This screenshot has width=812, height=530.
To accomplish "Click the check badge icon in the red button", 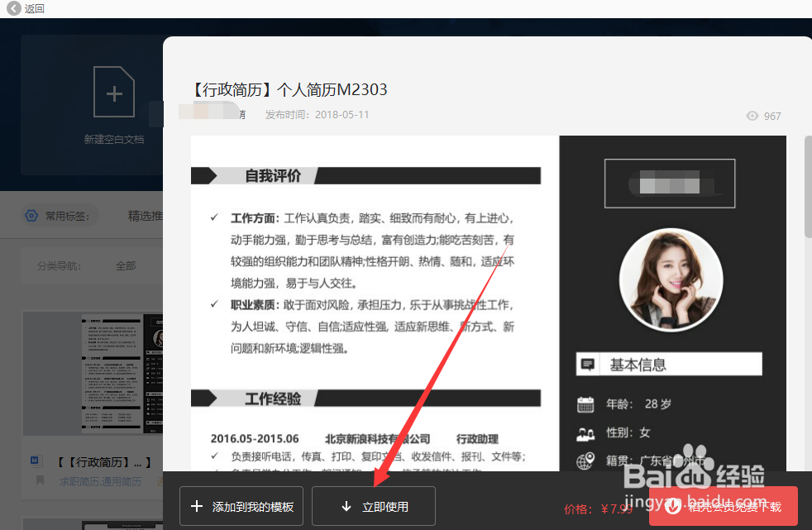I will 674,507.
